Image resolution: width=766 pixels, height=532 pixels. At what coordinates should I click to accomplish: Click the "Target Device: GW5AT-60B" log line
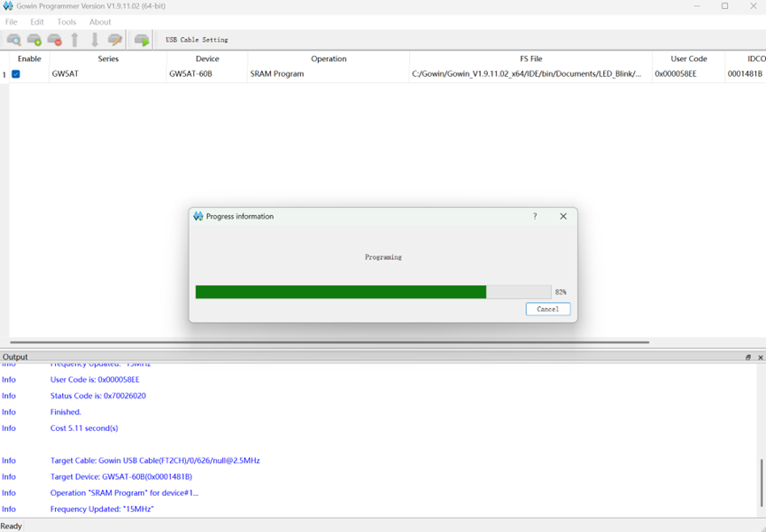click(x=121, y=476)
